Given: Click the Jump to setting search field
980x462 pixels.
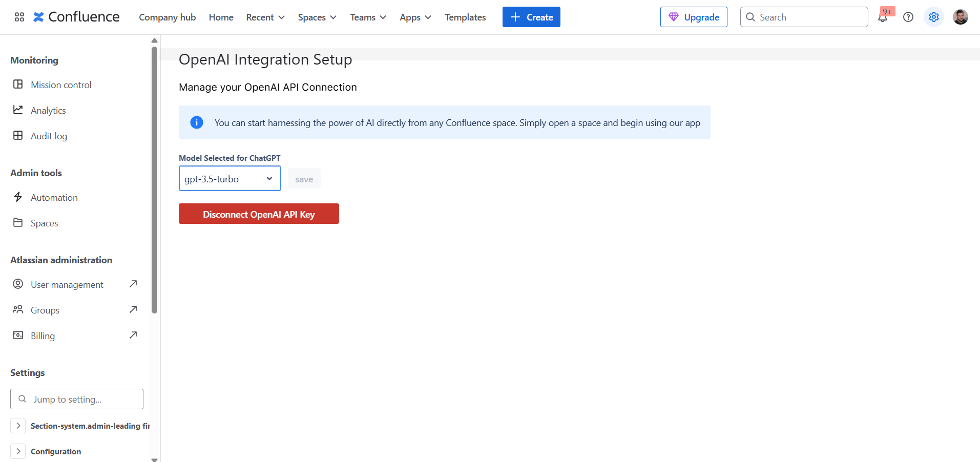Looking at the screenshot, I should (77, 399).
